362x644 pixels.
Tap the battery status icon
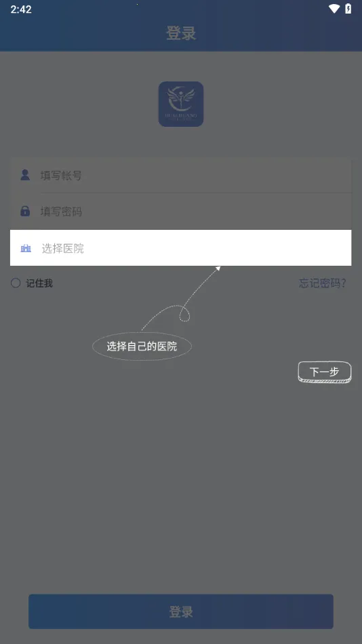(348, 9)
